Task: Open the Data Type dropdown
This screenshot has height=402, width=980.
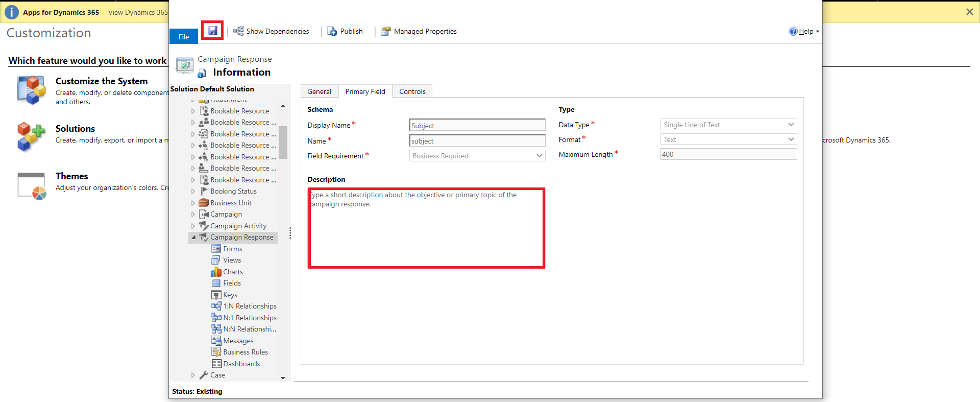Action: 728,125
